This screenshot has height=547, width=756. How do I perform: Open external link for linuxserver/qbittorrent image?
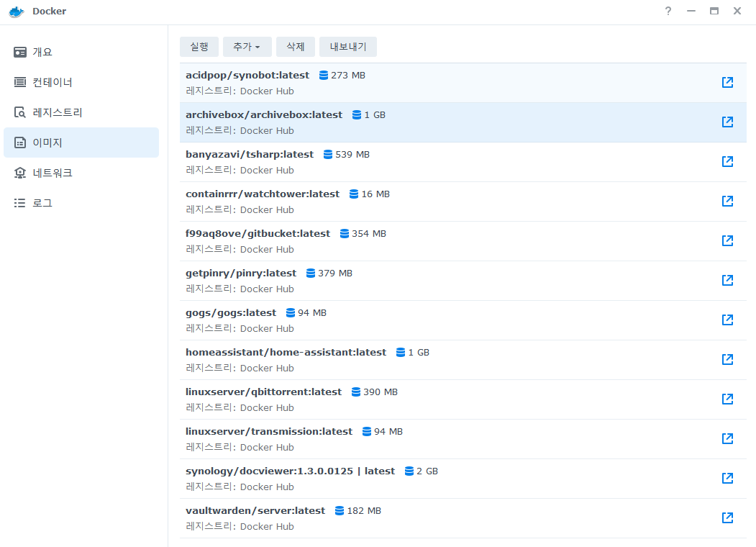[727, 399]
